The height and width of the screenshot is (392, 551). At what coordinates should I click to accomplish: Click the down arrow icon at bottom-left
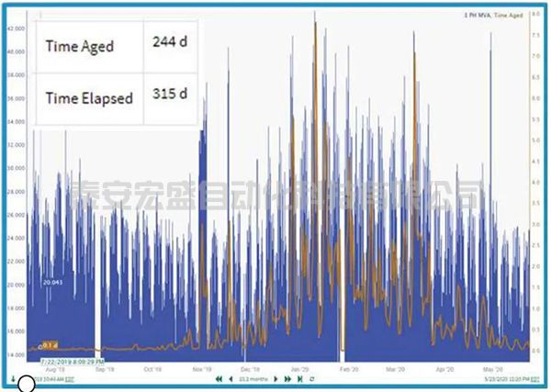click(13, 378)
